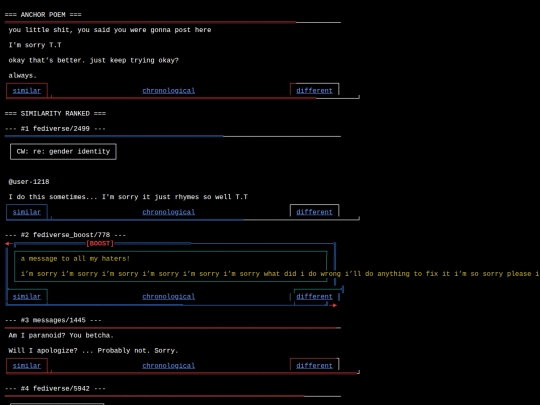The width and height of the screenshot is (540, 405).
Task: Click the '@user-1218' mention
Action: click(x=29, y=182)
